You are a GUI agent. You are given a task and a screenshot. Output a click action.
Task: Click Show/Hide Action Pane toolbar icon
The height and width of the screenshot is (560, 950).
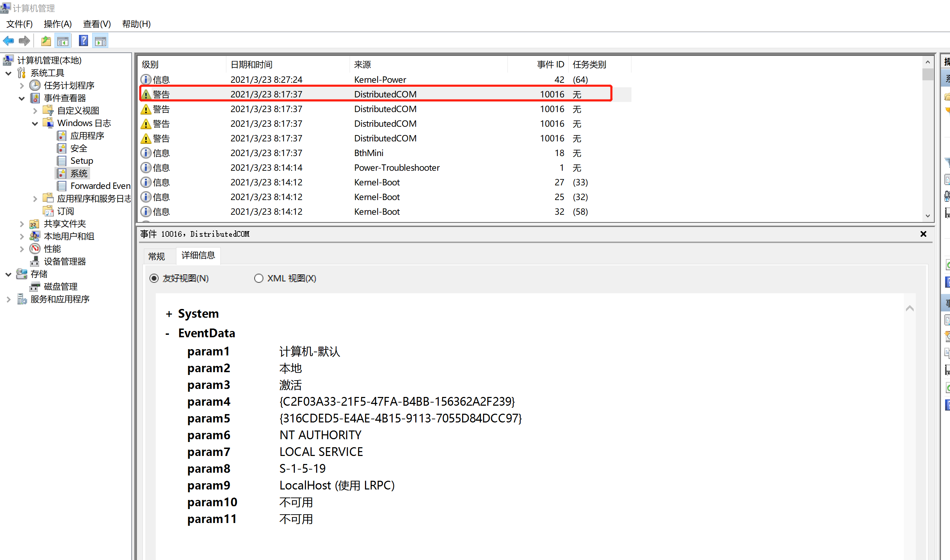click(x=100, y=41)
